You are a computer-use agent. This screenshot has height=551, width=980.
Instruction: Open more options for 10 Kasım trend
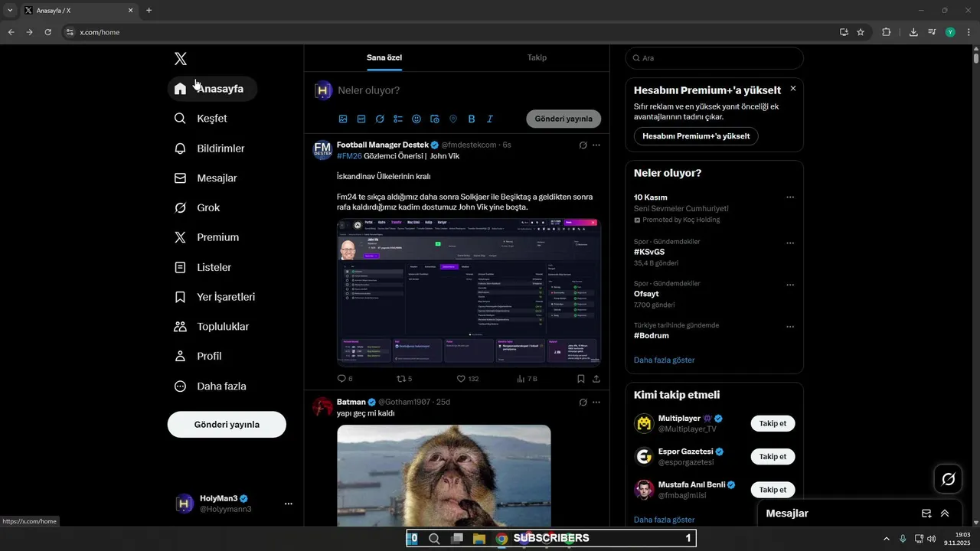pos(790,197)
